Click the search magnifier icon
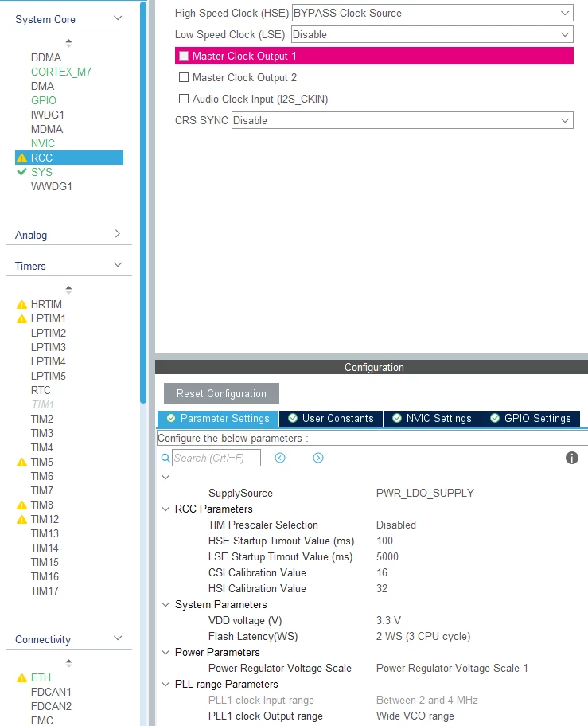This screenshot has height=726, width=588. [x=165, y=458]
